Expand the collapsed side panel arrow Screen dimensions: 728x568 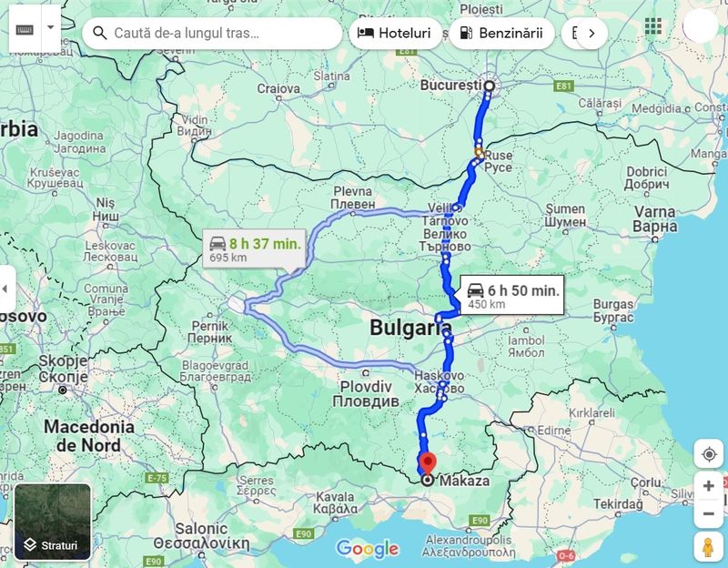[5, 289]
